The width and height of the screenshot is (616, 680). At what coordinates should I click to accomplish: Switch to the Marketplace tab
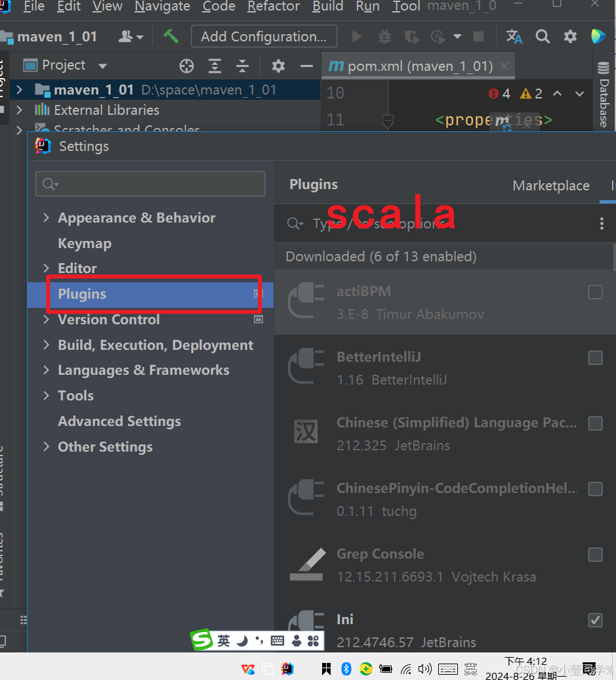click(551, 186)
